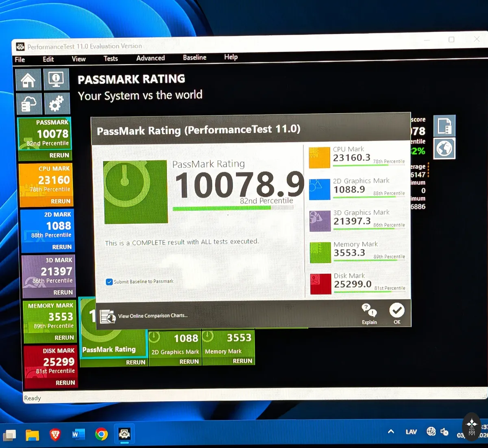Click the blue 2D Graphics Mark icon
The image size is (488, 448).
320,189
